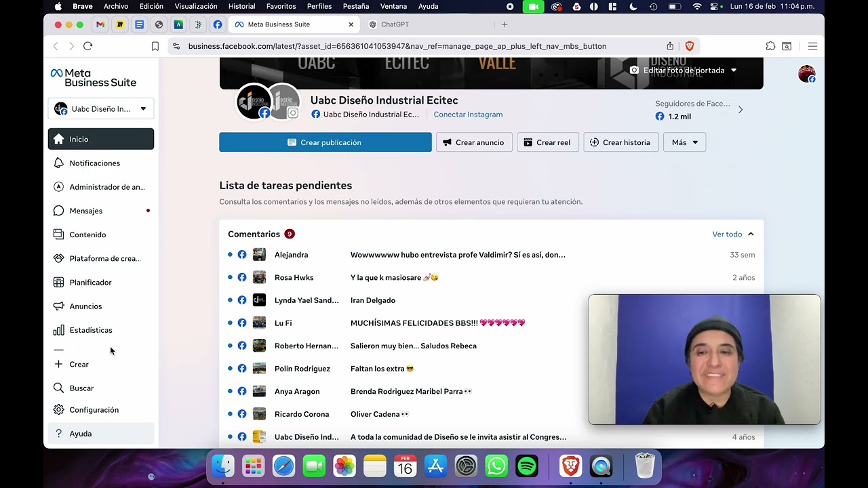Open Rosa Hwks comment row
The height and width of the screenshot is (488, 868).
(x=492, y=278)
